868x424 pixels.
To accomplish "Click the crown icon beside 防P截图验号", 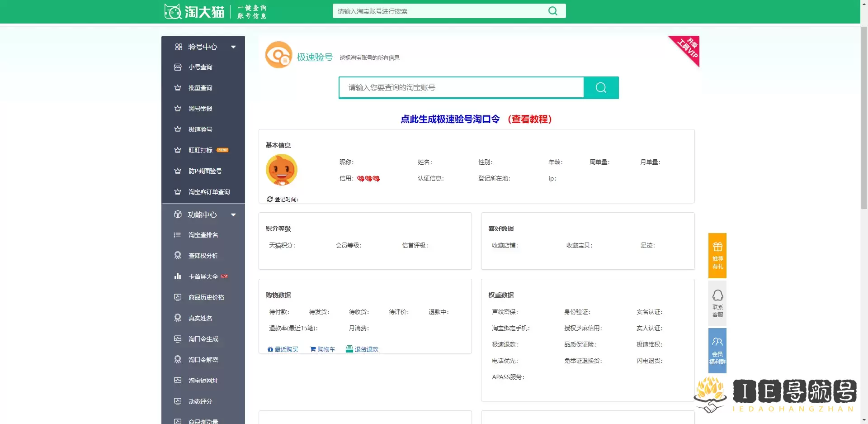I will pyautogui.click(x=178, y=171).
